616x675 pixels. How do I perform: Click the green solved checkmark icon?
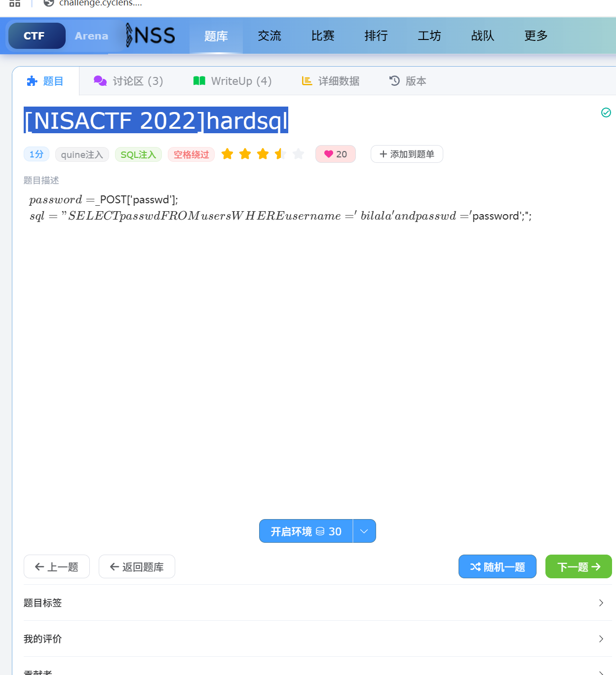coord(606,112)
